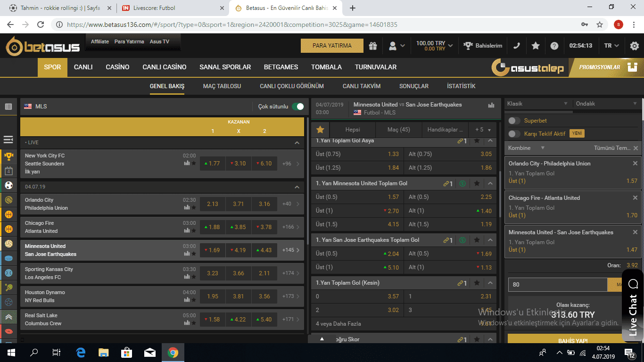
Task: Open favorites star in the top header
Action: [536, 46]
